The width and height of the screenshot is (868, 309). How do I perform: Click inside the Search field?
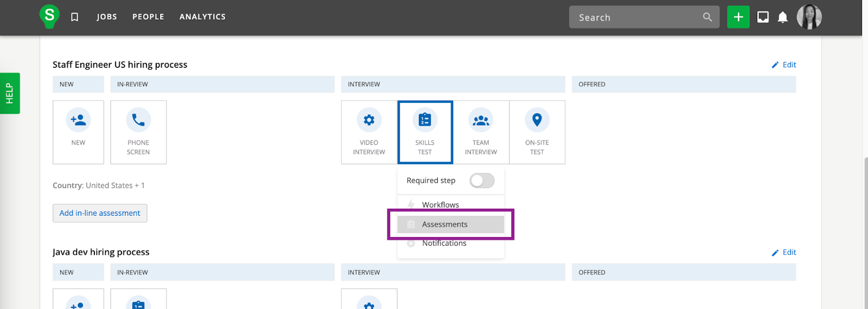(x=637, y=17)
